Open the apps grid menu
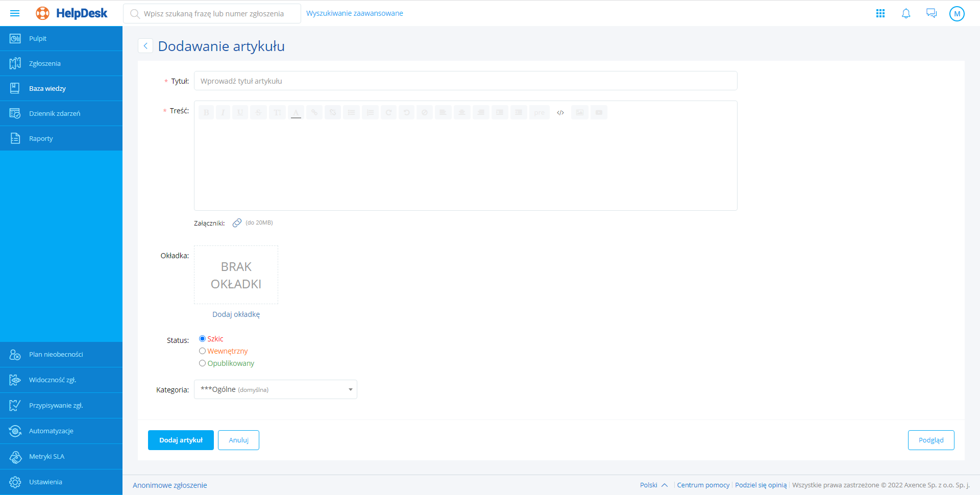Screen dimensions: 980x495 [x=880, y=14]
